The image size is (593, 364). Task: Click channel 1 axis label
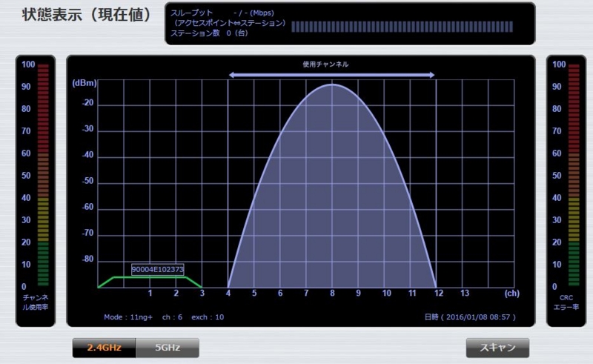pos(150,293)
